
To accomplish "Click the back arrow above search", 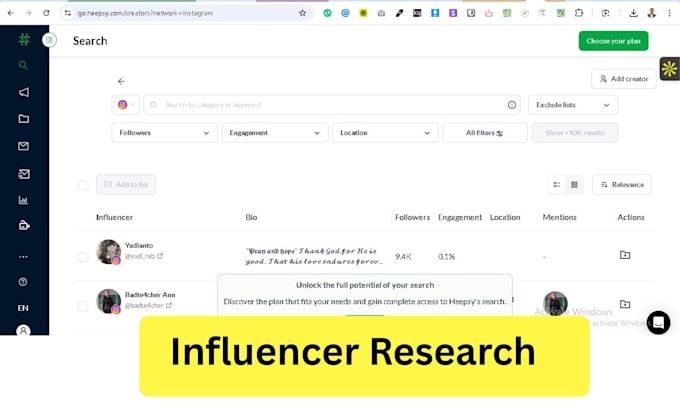I will tap(121, 81).
